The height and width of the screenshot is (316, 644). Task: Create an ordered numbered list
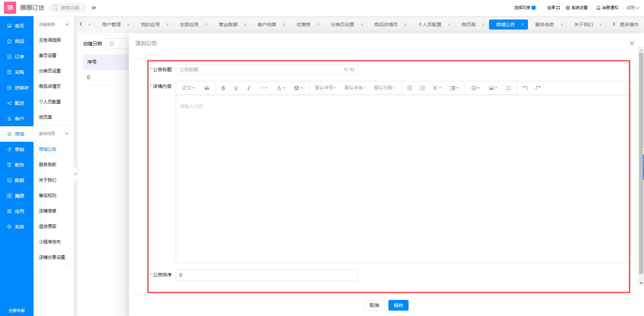click(x=423, y=88)
